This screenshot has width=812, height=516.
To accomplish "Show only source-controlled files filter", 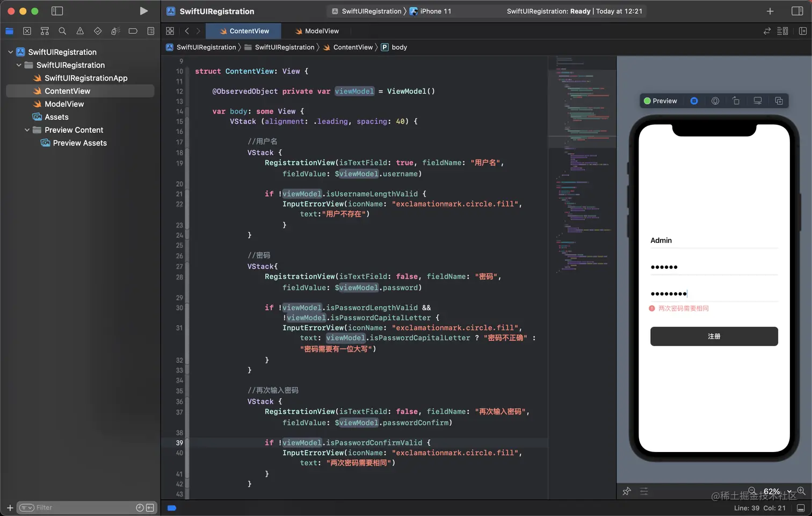I will (150, 507).
